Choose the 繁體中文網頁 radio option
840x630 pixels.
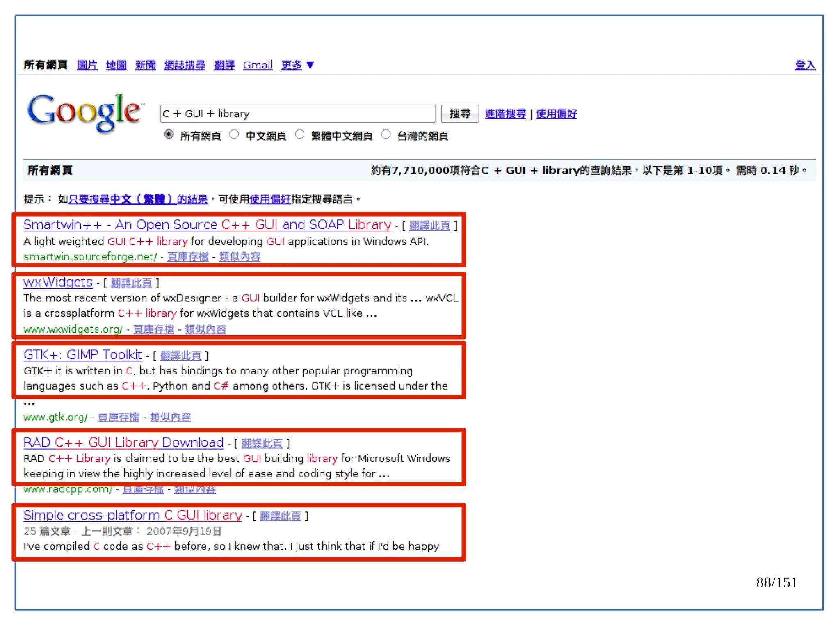click(x=300, y=135)
